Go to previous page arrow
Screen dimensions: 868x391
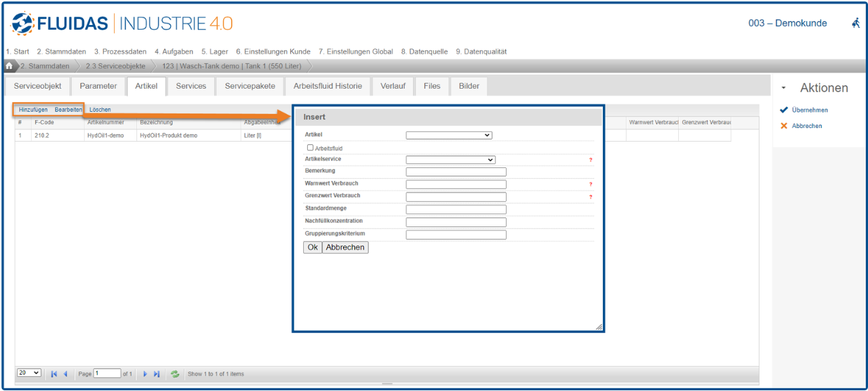point(66,374)
